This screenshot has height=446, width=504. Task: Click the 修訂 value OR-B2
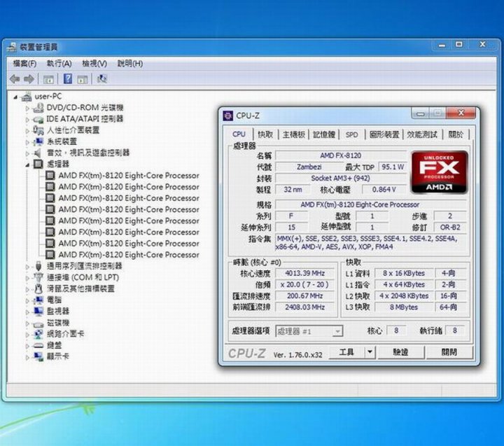point(450,228)
